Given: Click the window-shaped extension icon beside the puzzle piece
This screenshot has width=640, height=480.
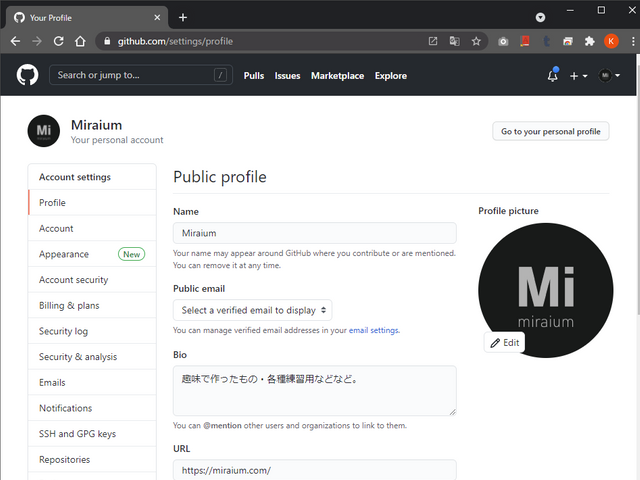Looking at the screenshot, I should point(568,41).
